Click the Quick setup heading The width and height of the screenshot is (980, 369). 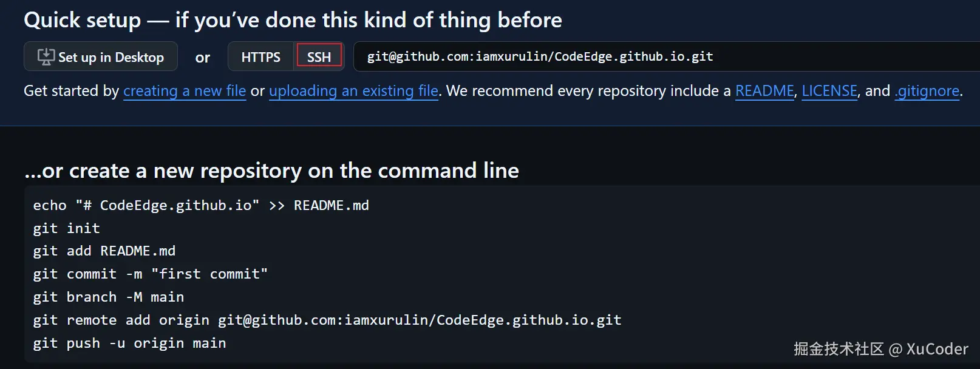293,20
